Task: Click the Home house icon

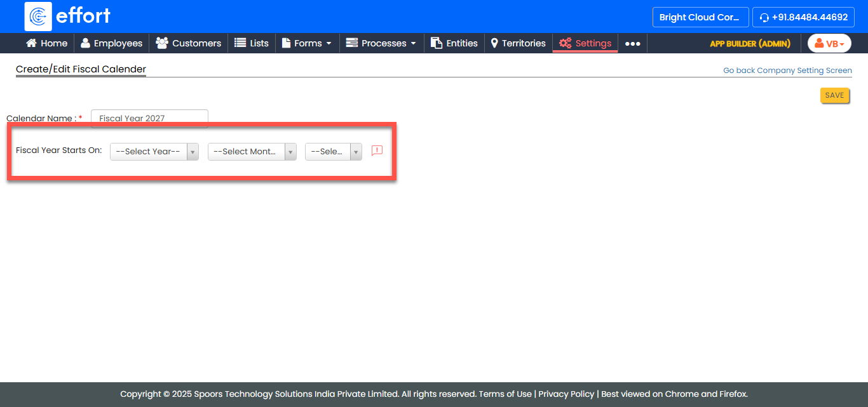Action: [31, 43]
